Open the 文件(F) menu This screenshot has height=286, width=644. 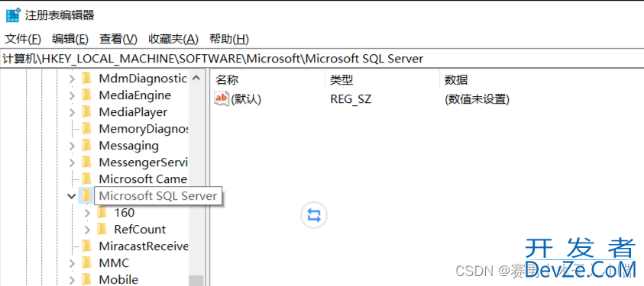(x=23, y=40)
